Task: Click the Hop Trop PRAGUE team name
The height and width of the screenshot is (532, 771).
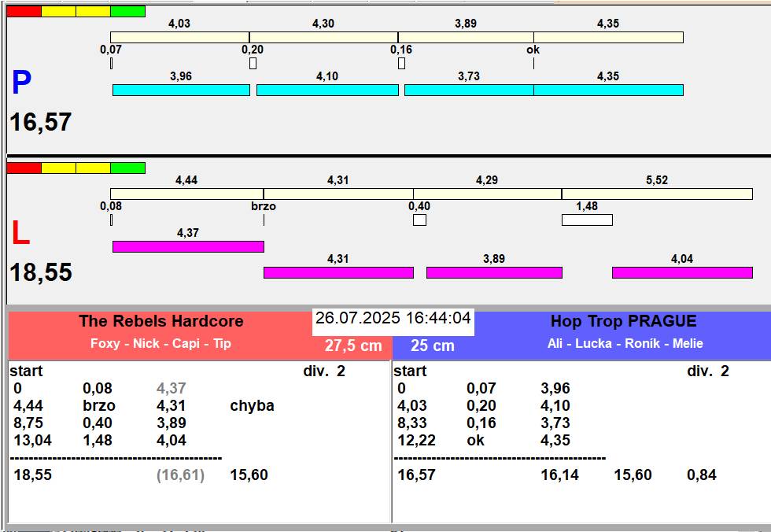Action: pos(623,321)
